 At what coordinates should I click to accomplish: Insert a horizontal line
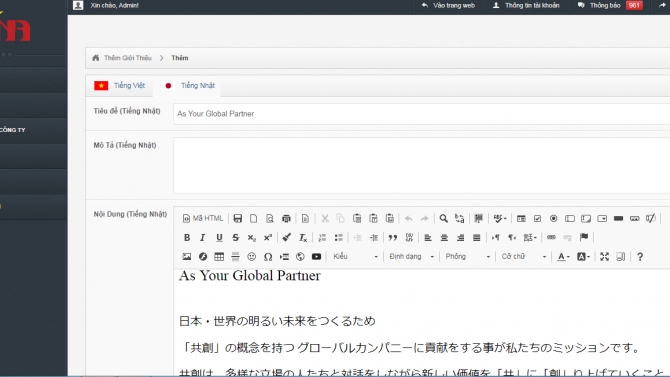pyautogui.click(x=235, y=256)
